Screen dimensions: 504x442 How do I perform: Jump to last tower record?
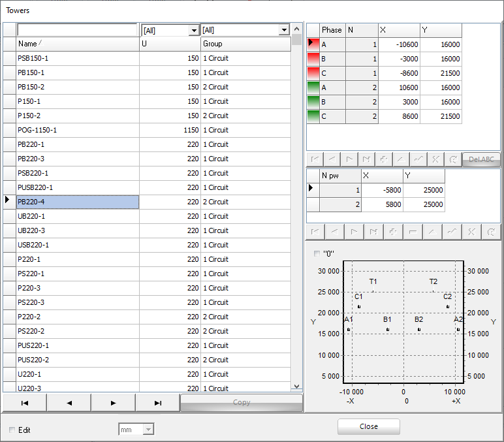click(x=157, y=403)
